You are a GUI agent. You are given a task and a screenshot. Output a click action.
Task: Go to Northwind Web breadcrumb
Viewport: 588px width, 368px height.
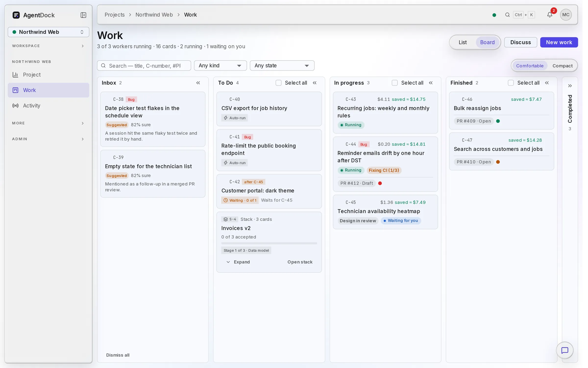click(x=154, y=15)
